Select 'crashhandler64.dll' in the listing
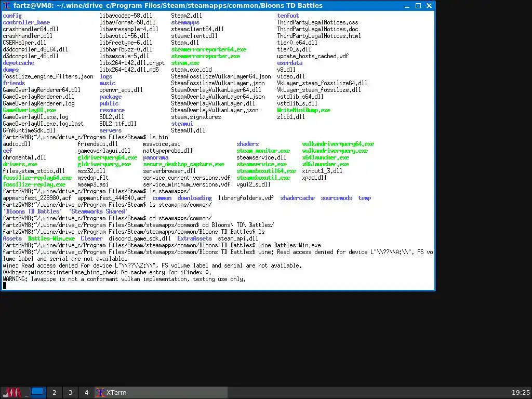 pos(31,29)
